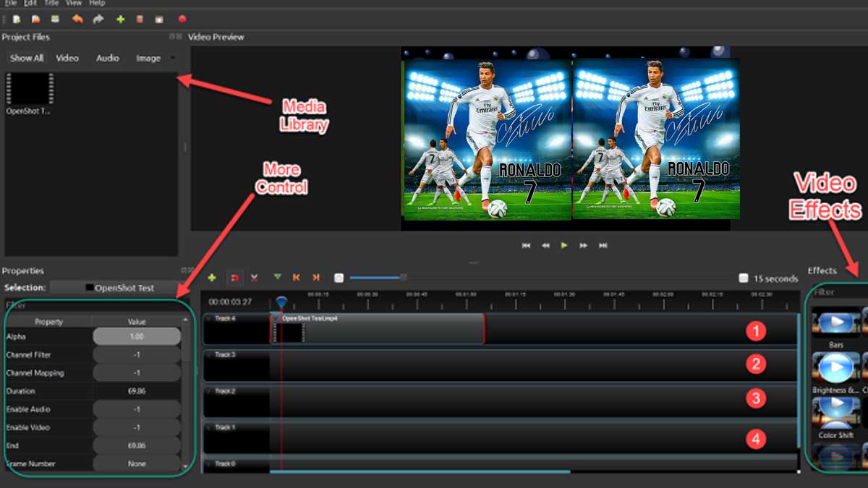Open the Edit menu

(x=30, y=3)
